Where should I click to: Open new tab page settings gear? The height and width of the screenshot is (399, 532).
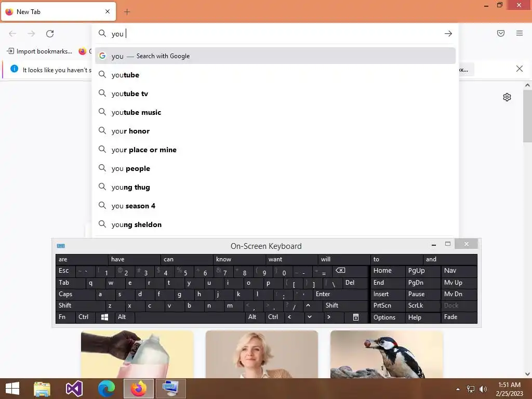[507, 97]
